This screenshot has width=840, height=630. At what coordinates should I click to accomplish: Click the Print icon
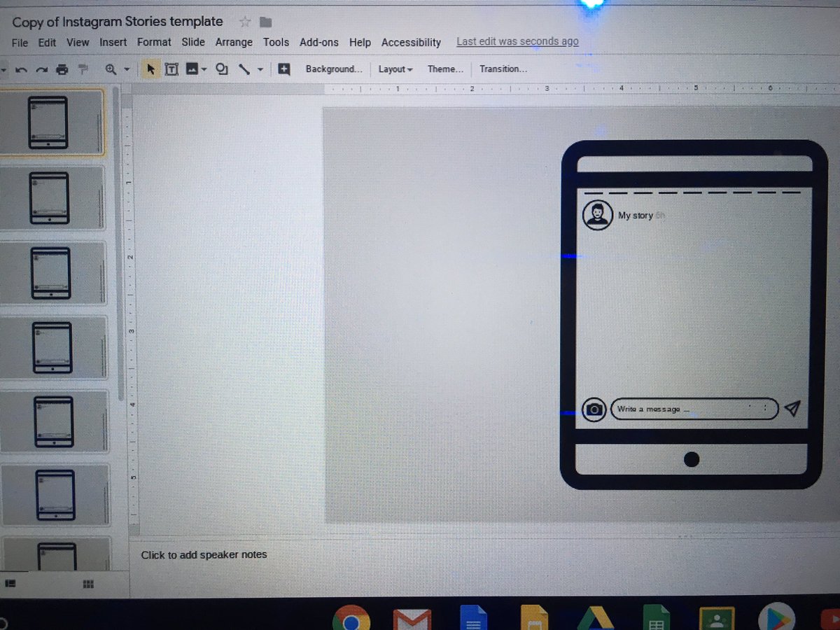click(62, 69)
